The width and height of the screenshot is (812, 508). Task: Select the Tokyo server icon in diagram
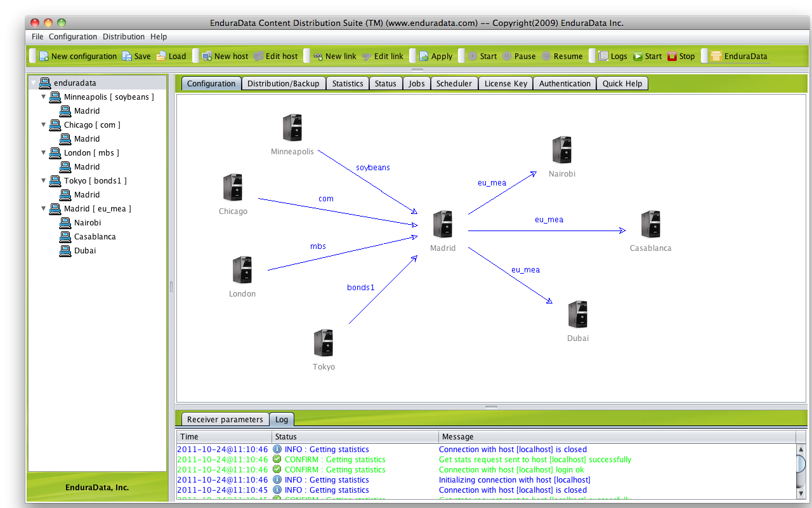click(x=324, y=343)
